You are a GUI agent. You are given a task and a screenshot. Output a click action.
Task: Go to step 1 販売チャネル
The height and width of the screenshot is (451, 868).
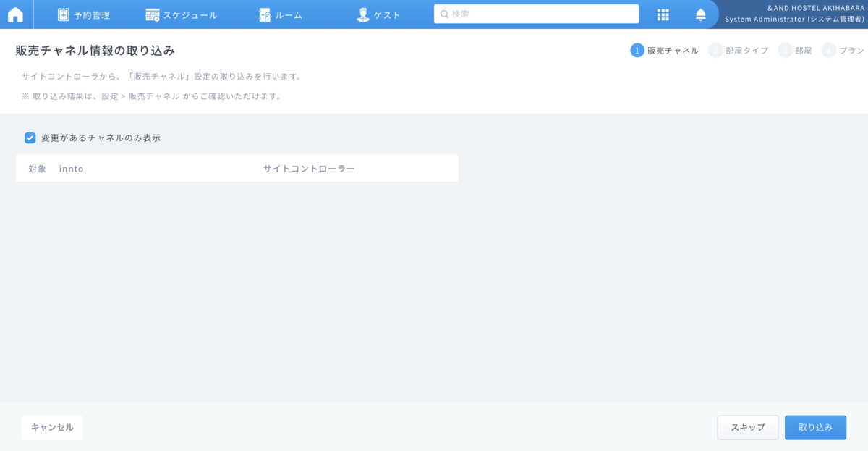point(664,51)
